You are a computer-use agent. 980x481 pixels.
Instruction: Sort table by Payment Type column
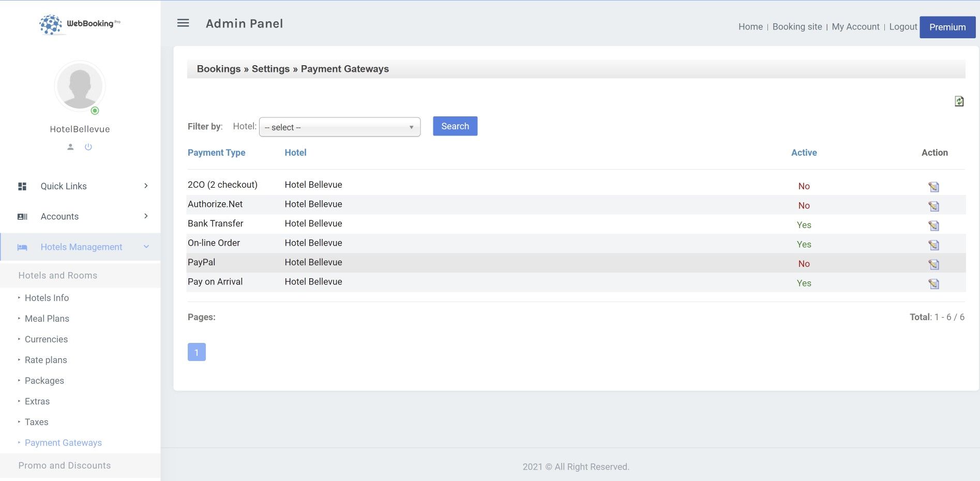coord(216,153)
